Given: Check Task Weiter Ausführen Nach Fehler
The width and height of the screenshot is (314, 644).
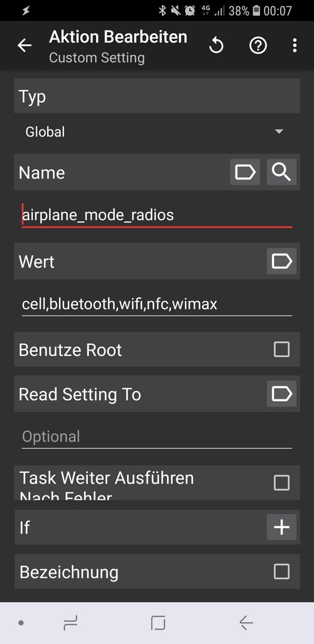Looking at the screenshot, I should [x=282, y=482].
